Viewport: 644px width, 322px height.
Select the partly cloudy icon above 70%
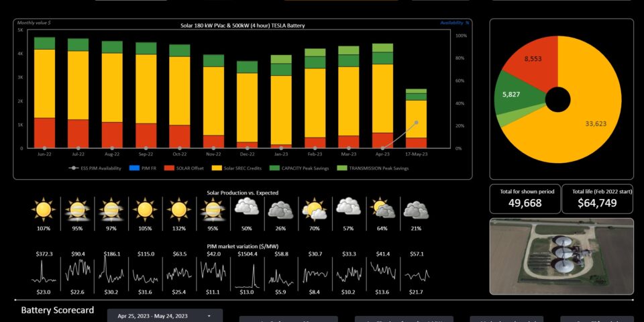pyautogui.click(x=314, y=209)
